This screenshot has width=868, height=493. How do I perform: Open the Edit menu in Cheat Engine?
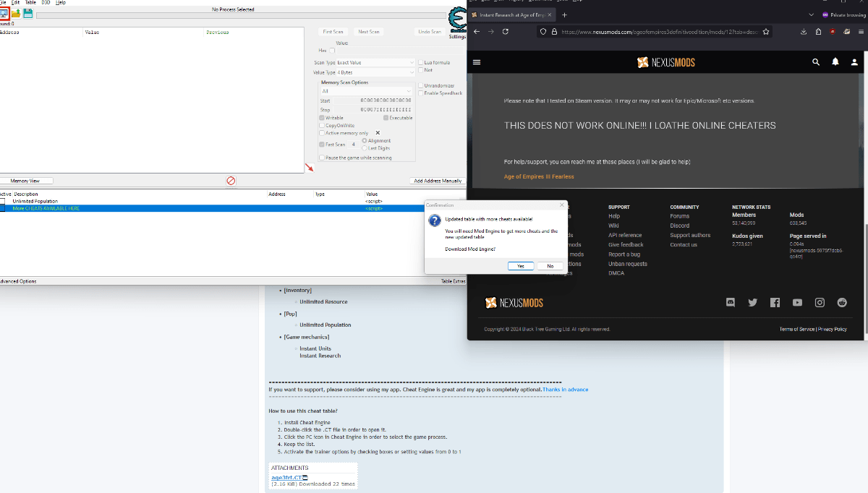[x=14, y=3]
